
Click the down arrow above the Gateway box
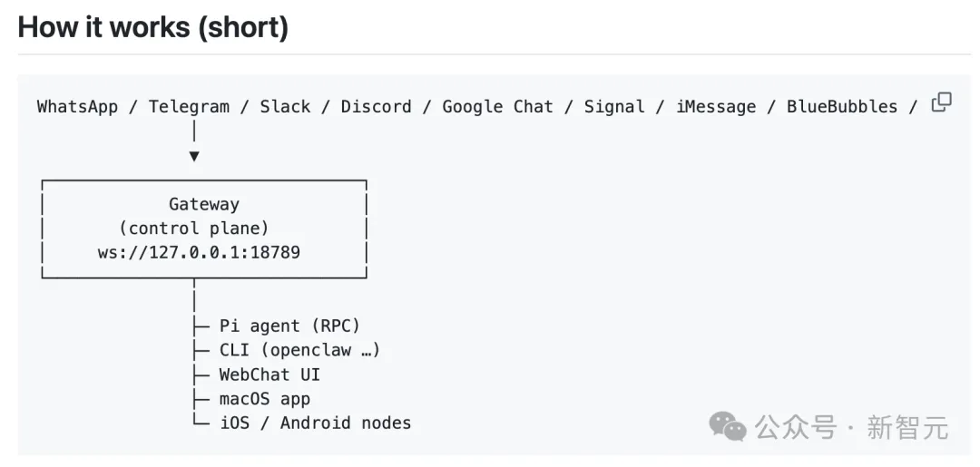pos(194,156)
